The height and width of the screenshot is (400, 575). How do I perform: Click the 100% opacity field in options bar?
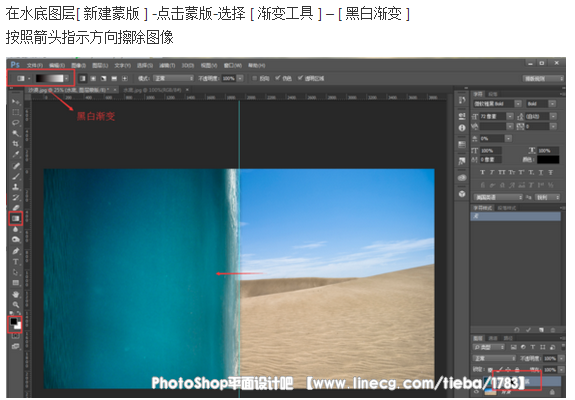tap(229, 78)
